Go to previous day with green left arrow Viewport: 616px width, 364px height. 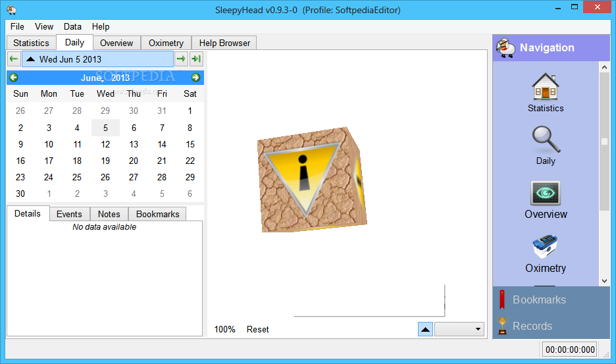coord(14,59)
